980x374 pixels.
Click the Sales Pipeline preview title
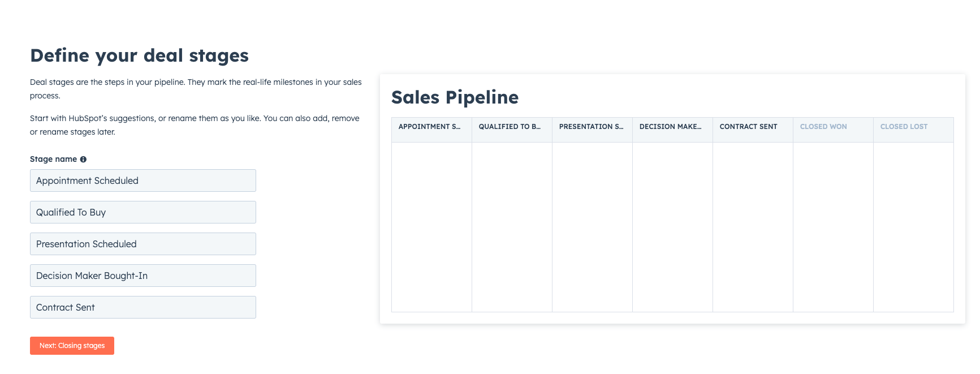(455, 97)
